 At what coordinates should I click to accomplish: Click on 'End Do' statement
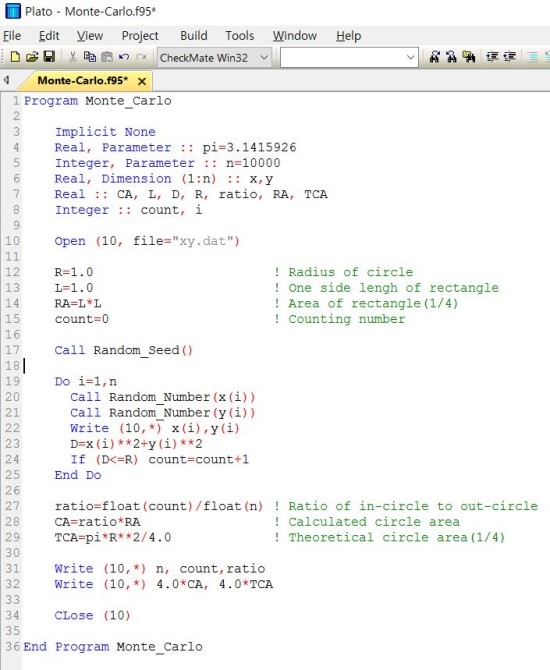(x=78, y=475)
